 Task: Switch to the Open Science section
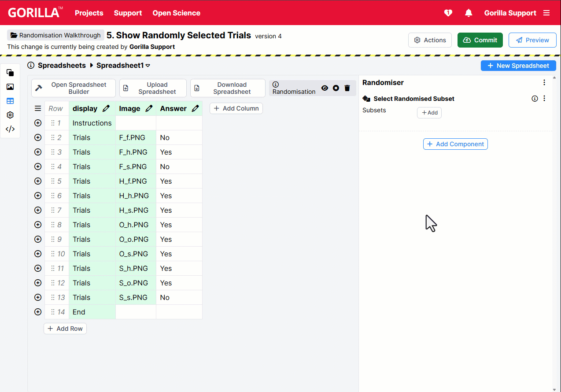pos(176,13)
